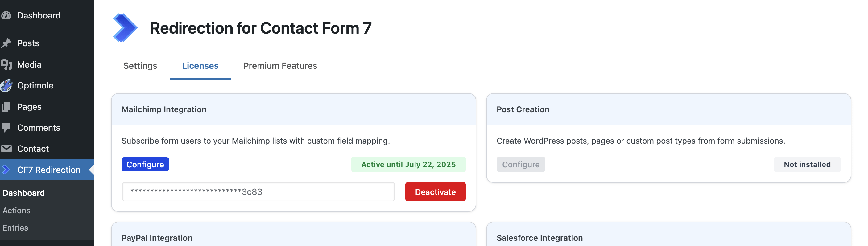The image size is (868, 246).
Task: Click the Comments speech bubble icon
Action: [x=6, y=128]
